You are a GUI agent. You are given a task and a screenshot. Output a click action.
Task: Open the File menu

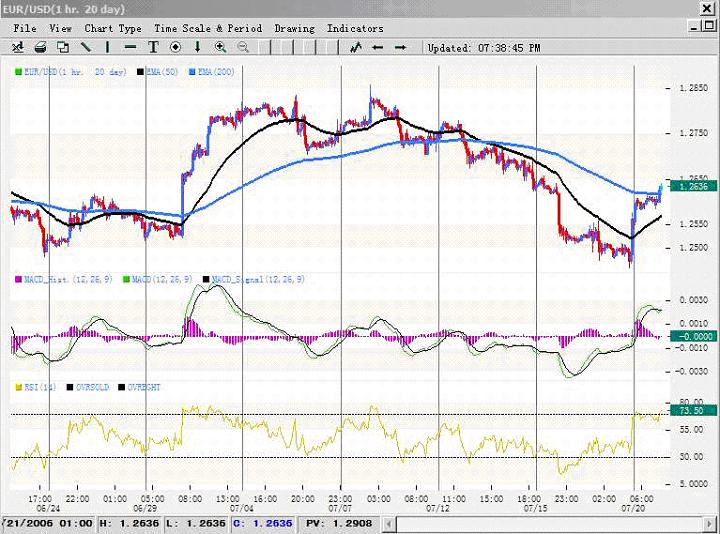[x=25, y=29]
